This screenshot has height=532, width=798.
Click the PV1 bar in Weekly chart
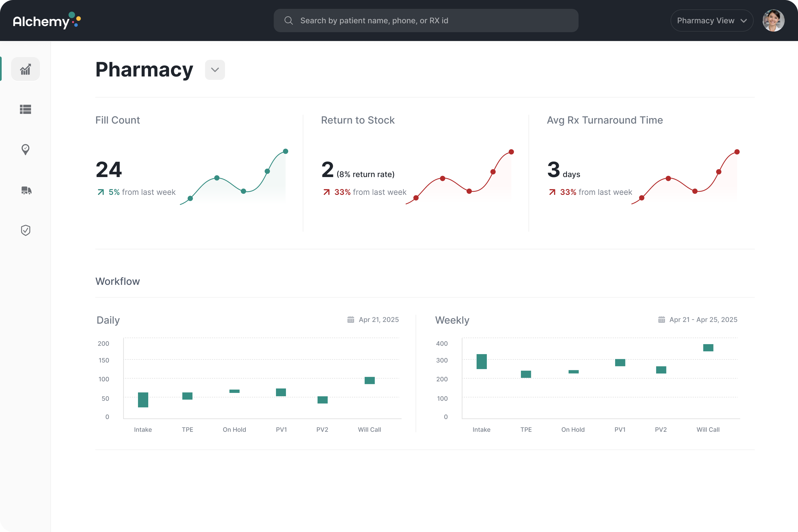point(620,363)
